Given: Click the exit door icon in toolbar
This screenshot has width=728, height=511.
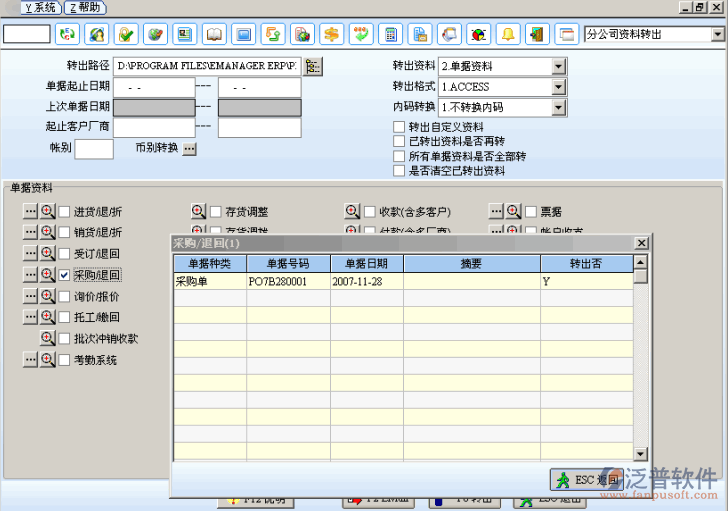Looking at the screenshot, I should point(537,35).
